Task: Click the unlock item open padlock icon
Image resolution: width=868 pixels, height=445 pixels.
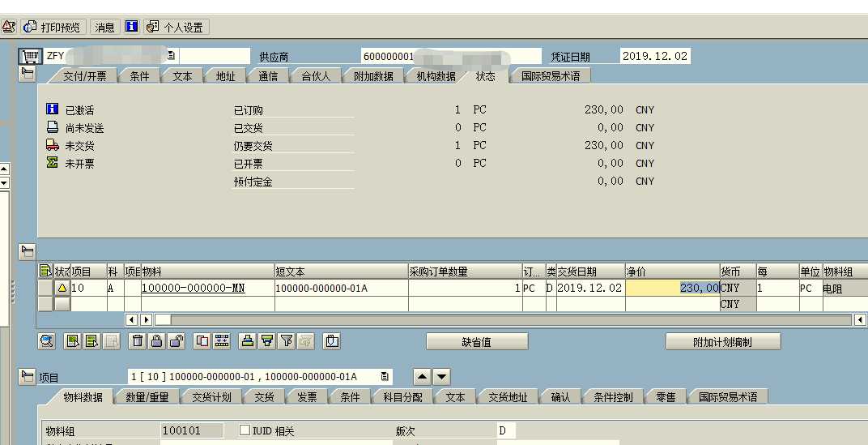Action: point(176,340)
